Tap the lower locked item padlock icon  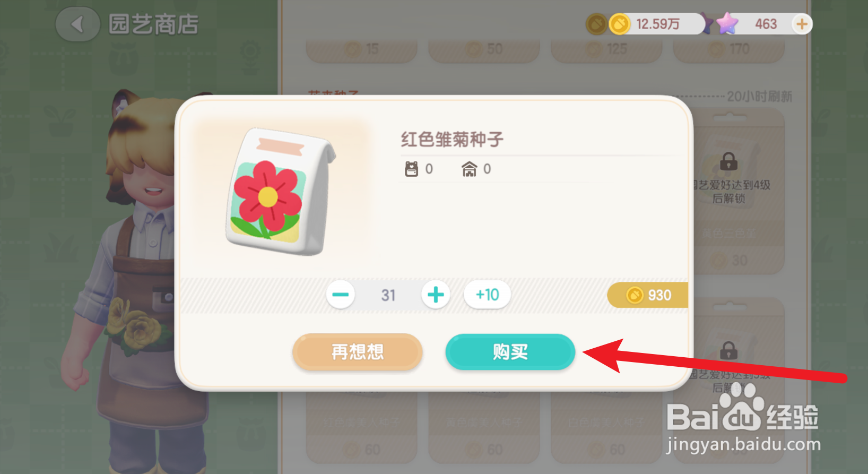point(728,350)
